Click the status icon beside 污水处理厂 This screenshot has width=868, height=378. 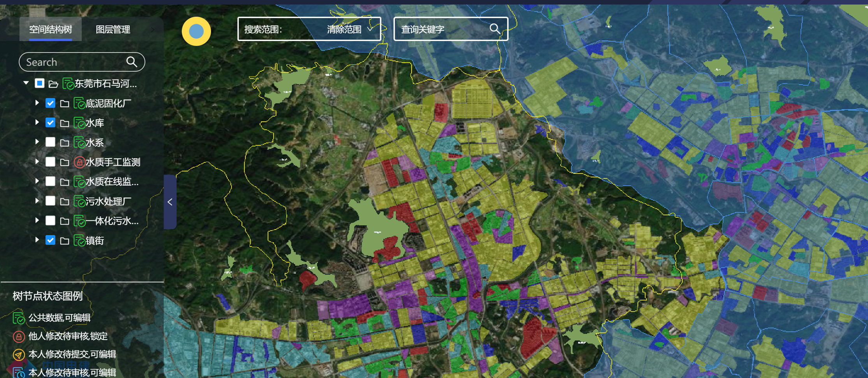tap(79, 201)
